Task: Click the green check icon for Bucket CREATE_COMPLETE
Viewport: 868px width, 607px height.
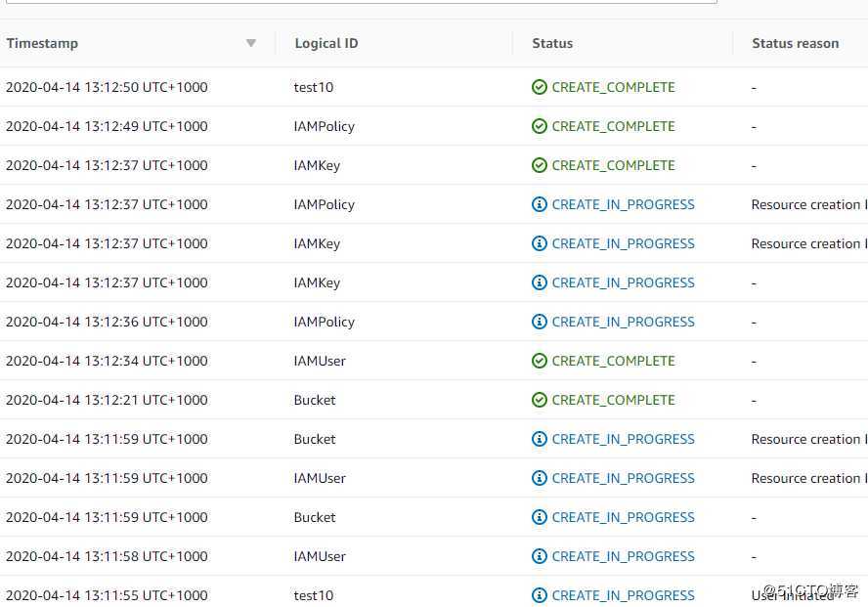Action: pyautogui.click(x=540, y=400)
